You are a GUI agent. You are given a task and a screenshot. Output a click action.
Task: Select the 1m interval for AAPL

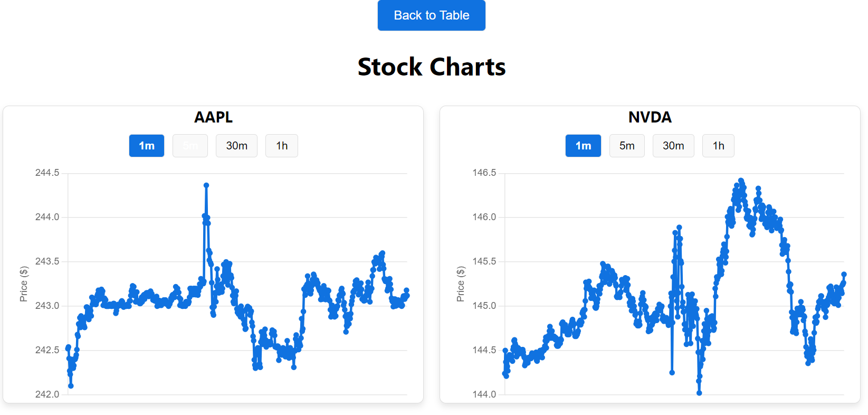coord(147,146)
